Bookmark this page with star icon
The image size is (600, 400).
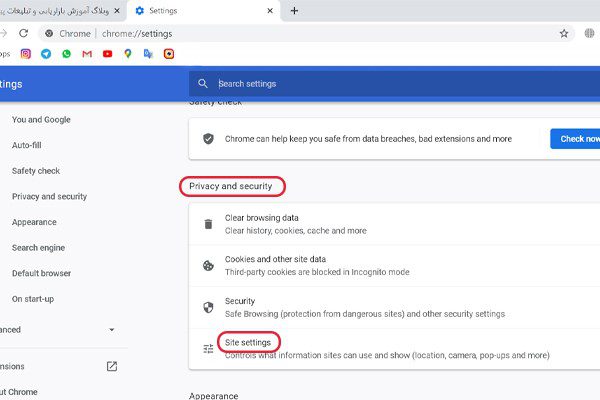click(x=564, y=34)
